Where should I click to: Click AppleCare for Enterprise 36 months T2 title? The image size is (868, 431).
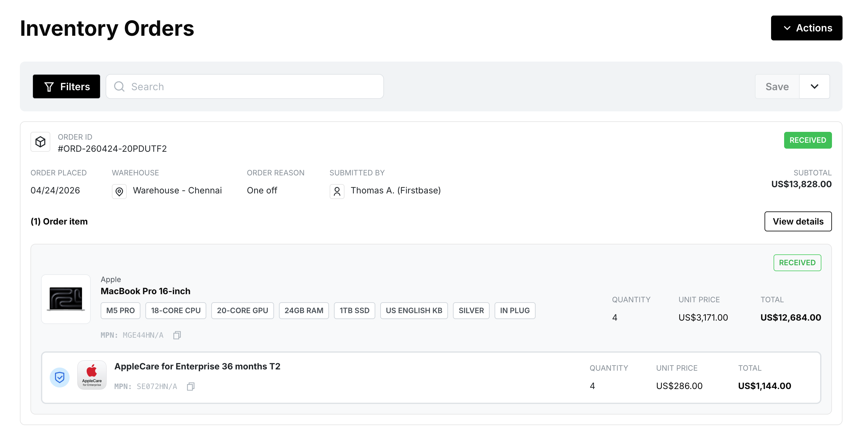pyautogui.click(x=198, y=367)
